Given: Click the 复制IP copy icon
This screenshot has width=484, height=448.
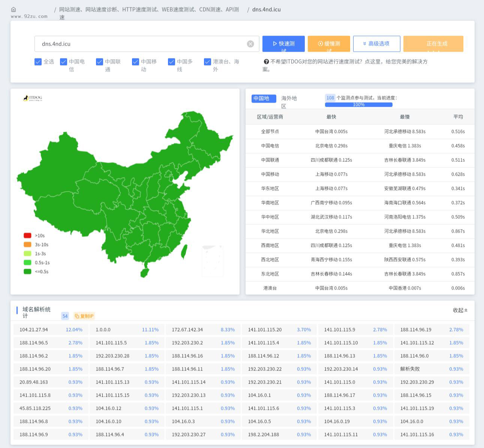Looking at the screenshot, I should click(76, 316).
